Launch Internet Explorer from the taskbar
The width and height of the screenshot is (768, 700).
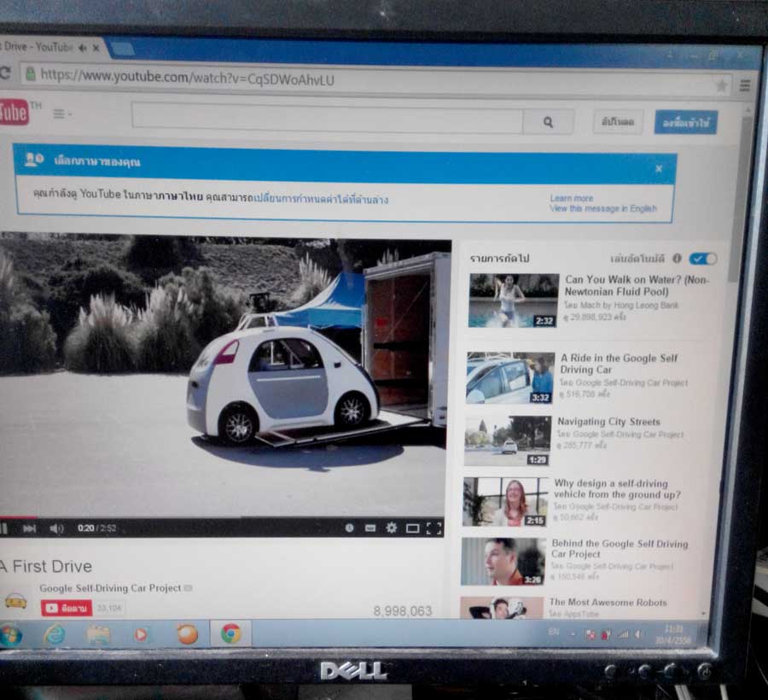click(x=55, y=634)
